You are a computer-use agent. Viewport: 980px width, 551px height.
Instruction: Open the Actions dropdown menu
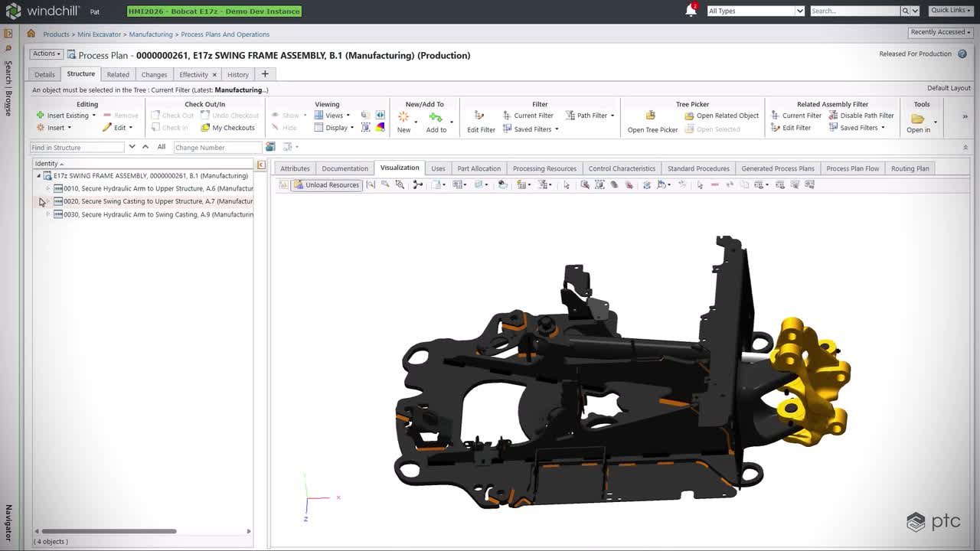[x=47, y=54]
